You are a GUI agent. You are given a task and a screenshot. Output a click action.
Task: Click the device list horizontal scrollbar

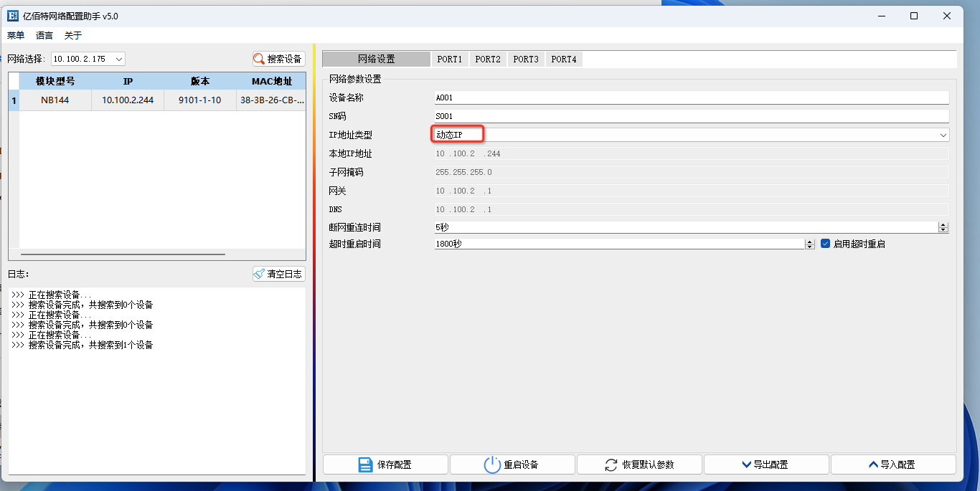pyautogui.click(x=123, y=254)
